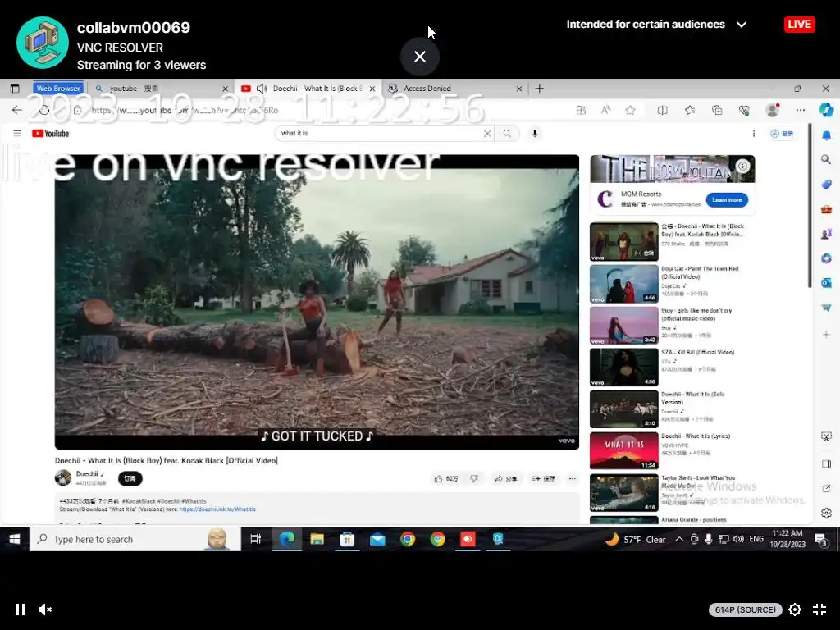Search YouTube with voice microphone
The height and width of the screenshot is (630, 840).
[535, 134]
